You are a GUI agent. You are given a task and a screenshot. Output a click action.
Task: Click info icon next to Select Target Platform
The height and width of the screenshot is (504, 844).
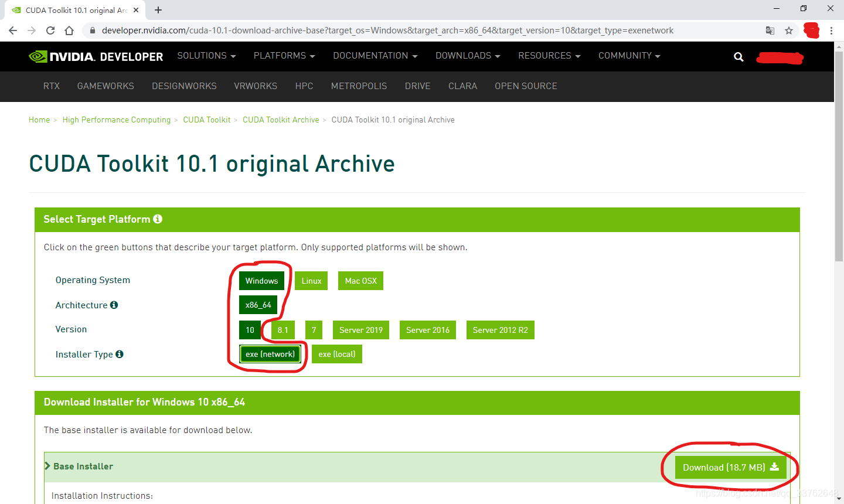[x=158, y=219]
